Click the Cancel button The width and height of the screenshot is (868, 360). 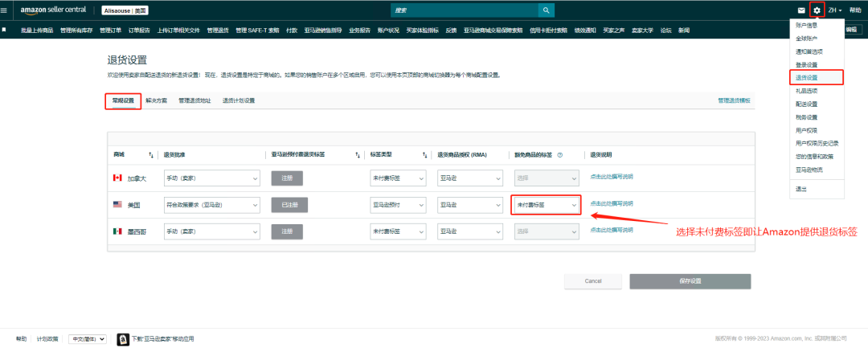[x=593, y=281]
